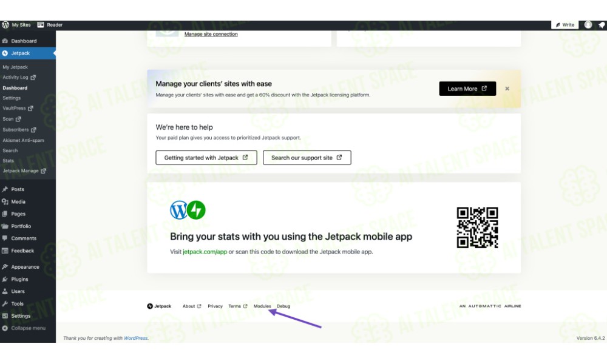Open the About footer link
The width and height of the screenshot is (607, 364).
[192, 306]
